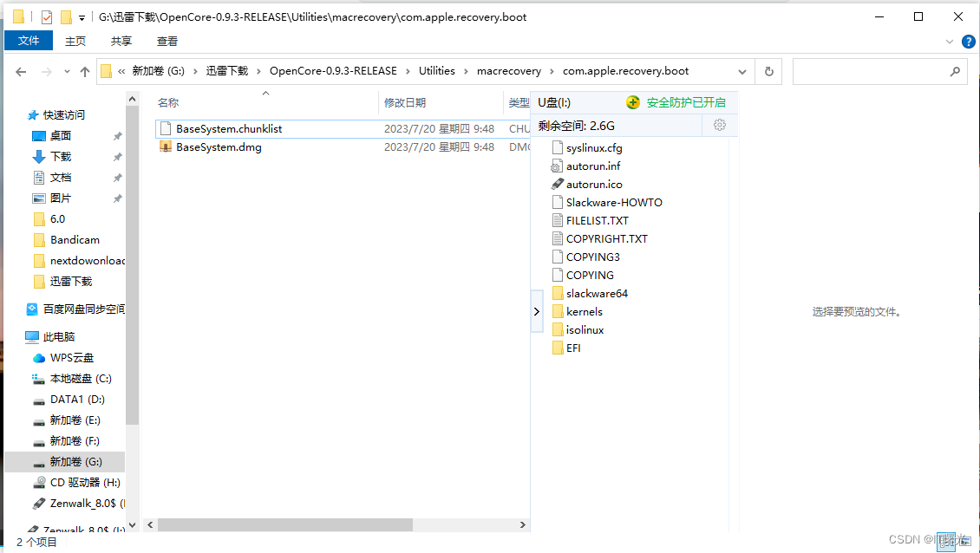Open DATA1 (D:) drive
The width and height of the screenshot is (980, 553).
77,400
